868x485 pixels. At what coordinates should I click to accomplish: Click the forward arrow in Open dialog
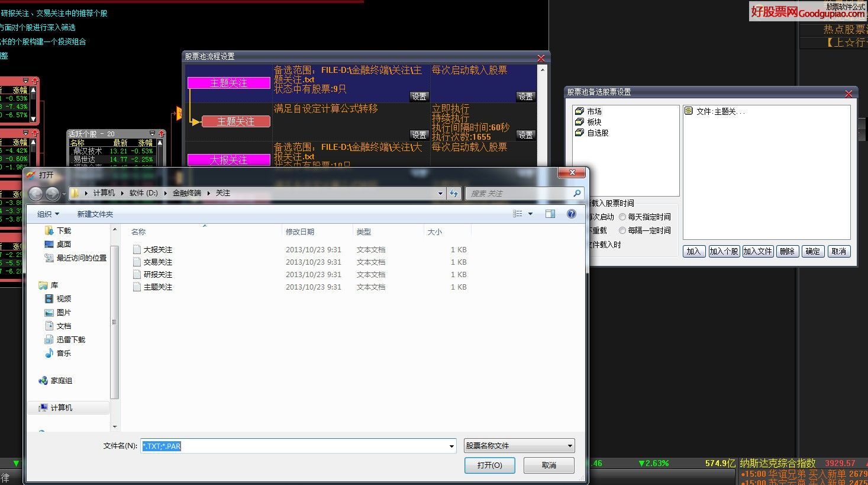pos(52,194)
